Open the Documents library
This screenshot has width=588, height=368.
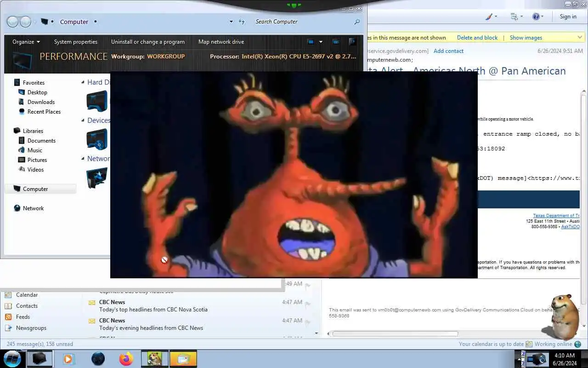click(41, 141)
